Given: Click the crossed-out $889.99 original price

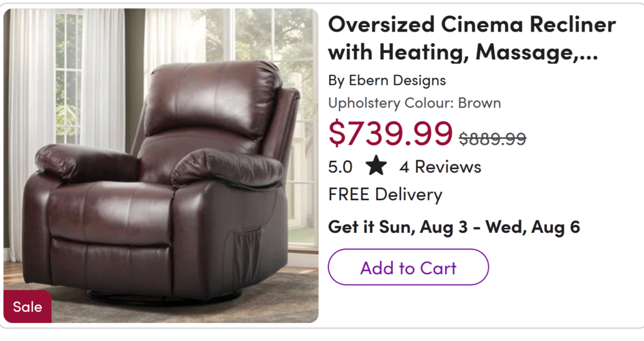Looking at the screenshot, I should click(x=492, y=138).
